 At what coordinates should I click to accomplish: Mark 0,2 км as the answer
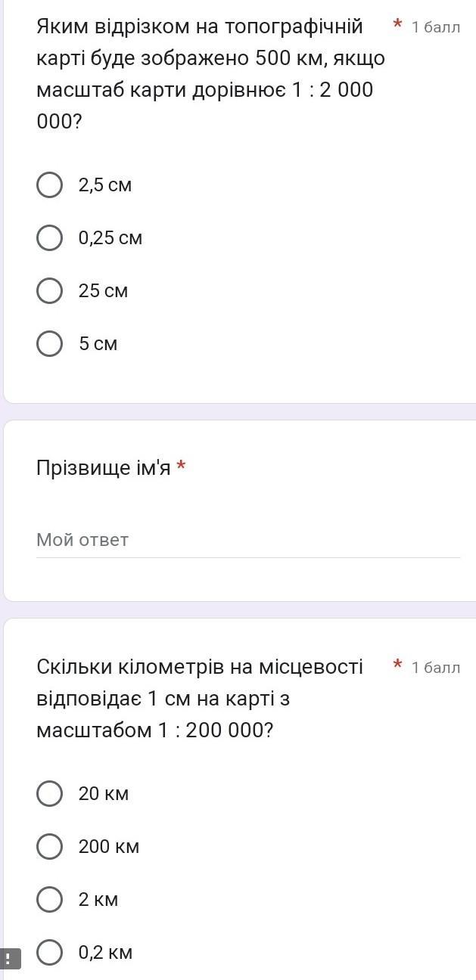coord(50,953)
